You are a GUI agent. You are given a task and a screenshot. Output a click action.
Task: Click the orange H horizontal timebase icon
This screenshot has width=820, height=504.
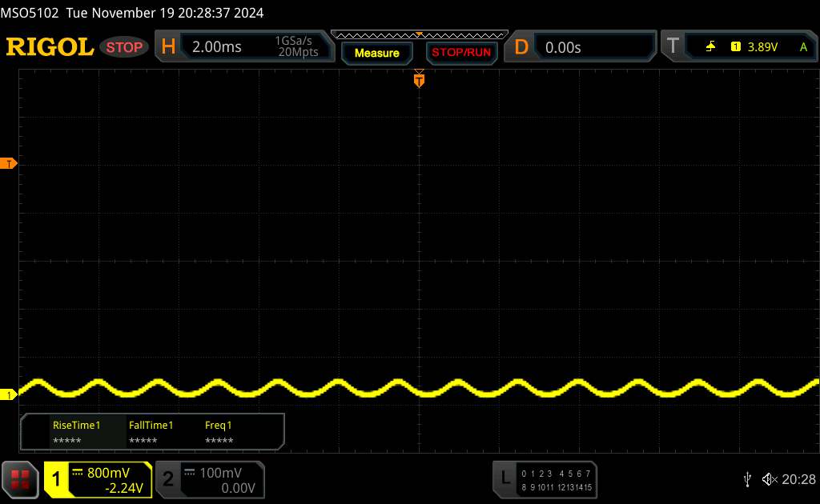pyautogui.click(x=168, y=47)
